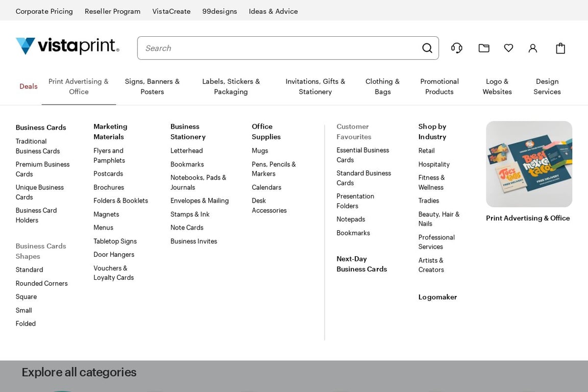Open Note Cards link
The image size is (588, 392).
click(187, 228)
